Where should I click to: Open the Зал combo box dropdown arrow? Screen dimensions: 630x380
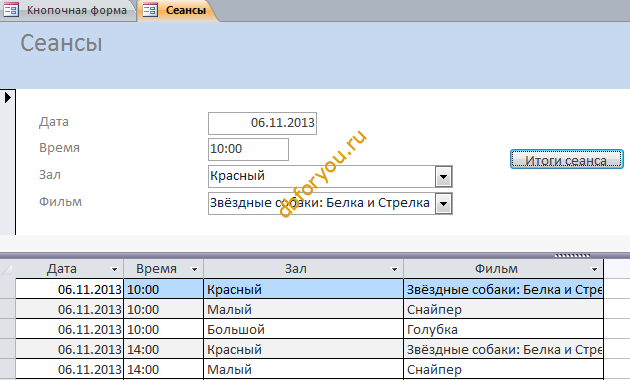[444, 176]
